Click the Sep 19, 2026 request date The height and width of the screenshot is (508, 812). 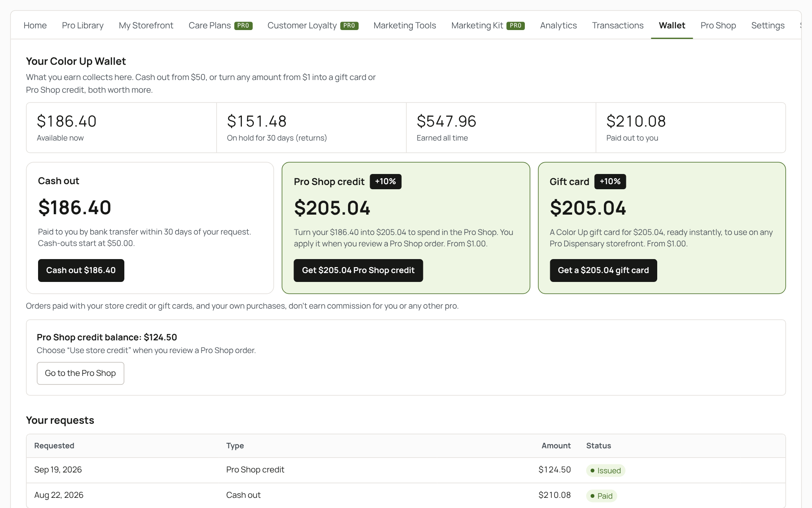(x=58, y=470)
